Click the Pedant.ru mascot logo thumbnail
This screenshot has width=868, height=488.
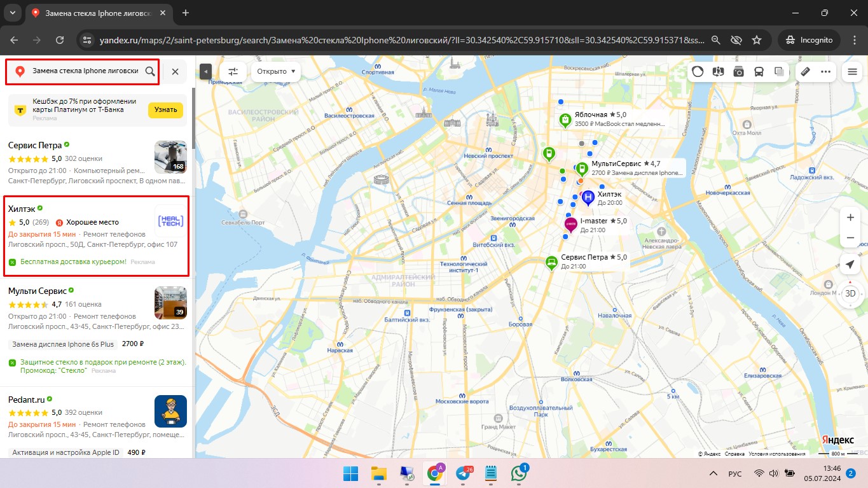[x=170, y=412]
